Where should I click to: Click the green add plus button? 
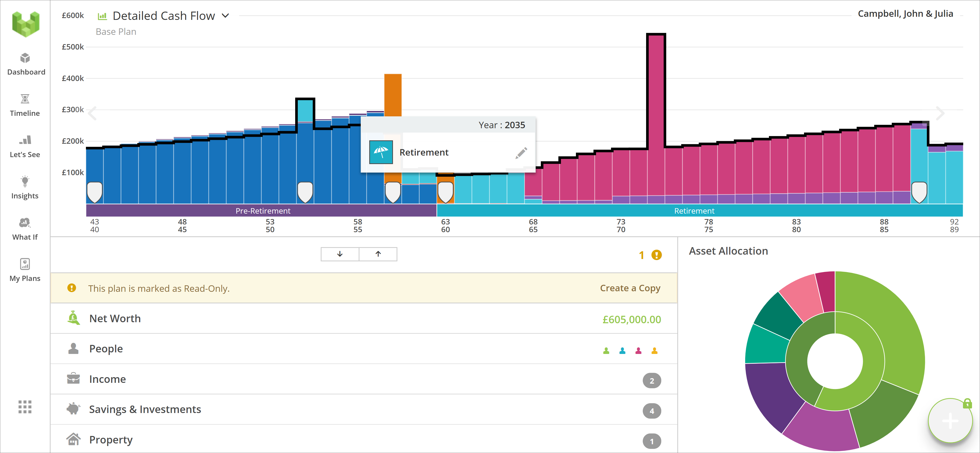[x=950, y=421]
